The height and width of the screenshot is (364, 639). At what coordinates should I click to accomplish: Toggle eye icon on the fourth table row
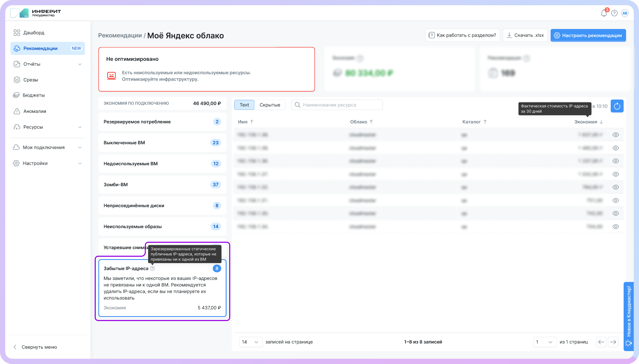point(616,174)
